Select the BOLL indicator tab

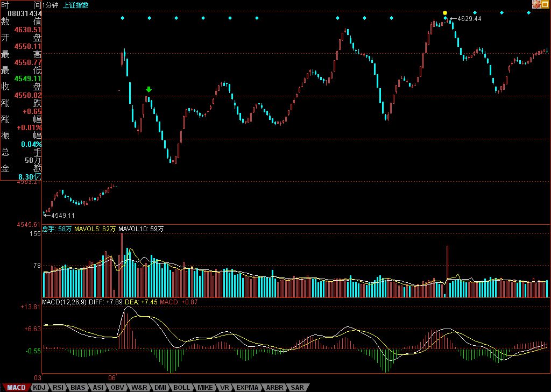(x=182, y=387)
